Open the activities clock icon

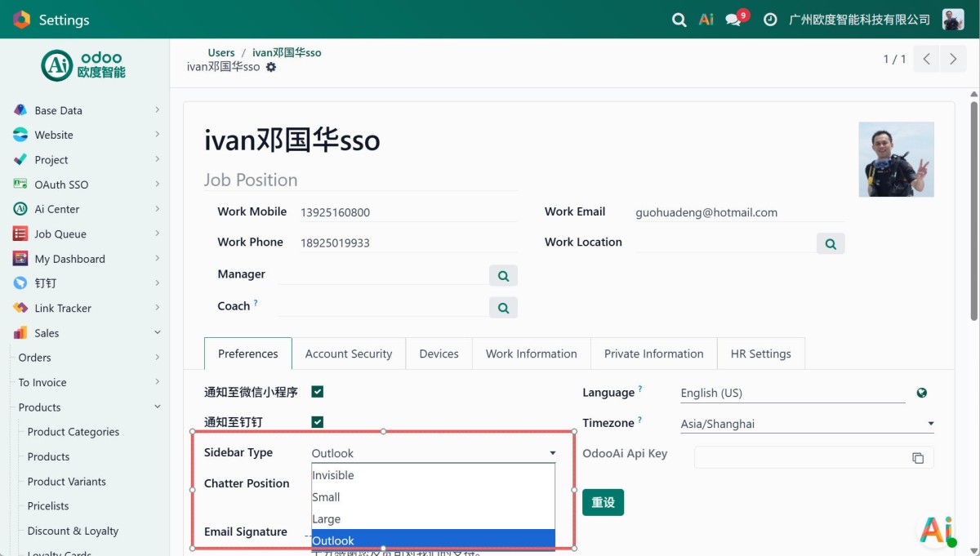pyautogui.click(x=770, y=20)
